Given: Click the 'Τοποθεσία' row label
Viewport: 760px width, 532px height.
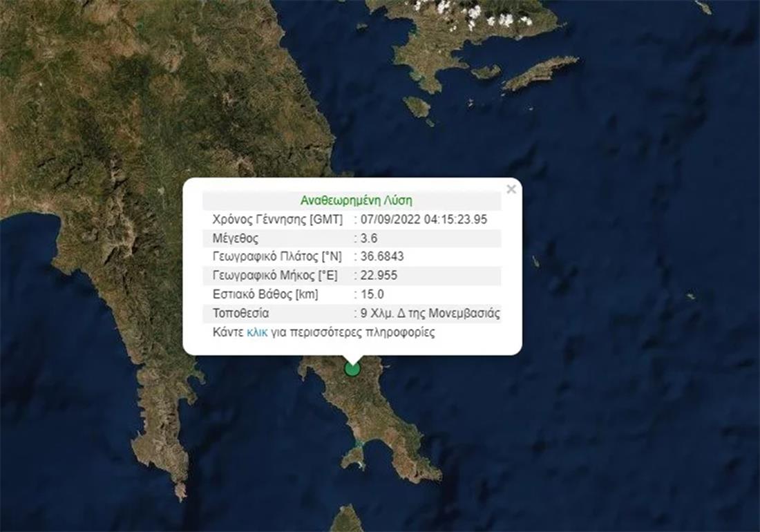Looking at the screenshot, I should tap(240, 313).
